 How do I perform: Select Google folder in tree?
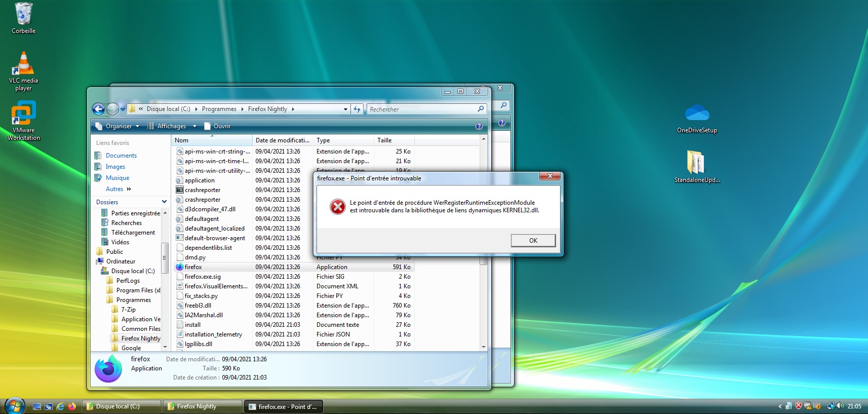pos(131,348)
